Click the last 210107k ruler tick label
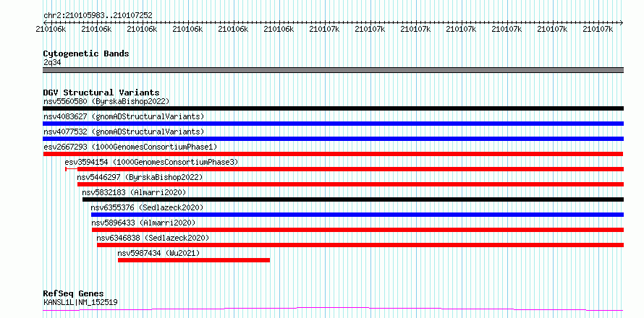This screenshot has width=644, height=318. (x=598, y=29)
